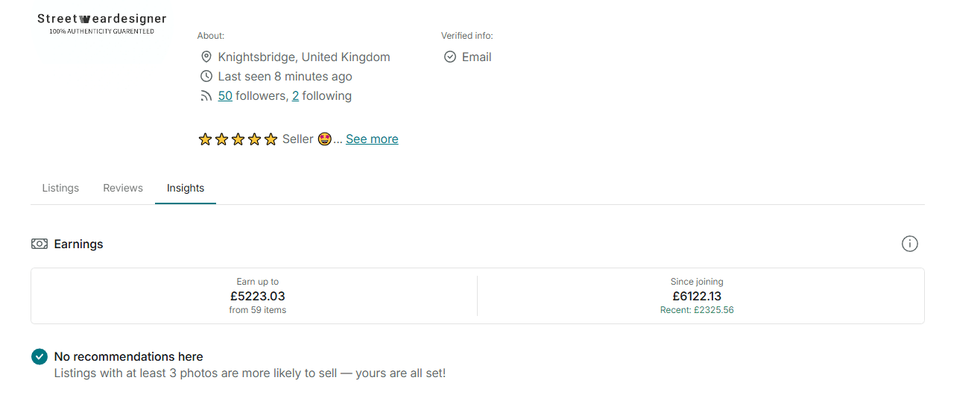Click the five-star seller rating
980x398 pixels.
click(x=238, y=139)
